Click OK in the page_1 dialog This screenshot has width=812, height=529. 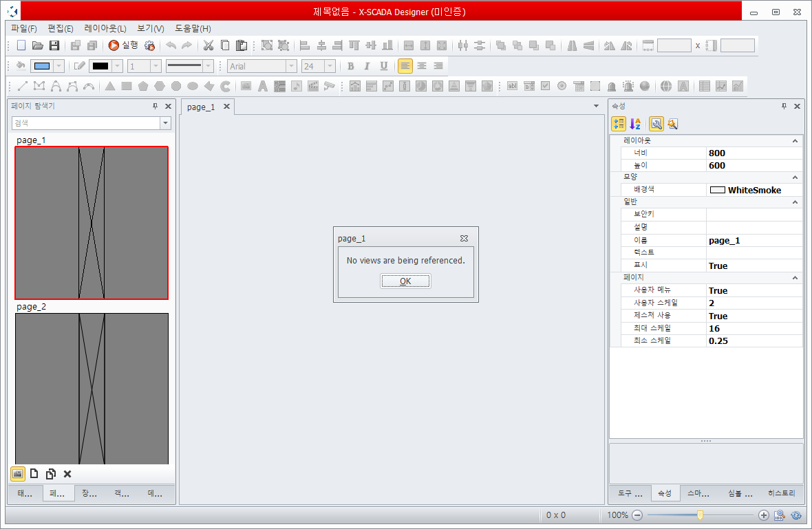point(405,281)
